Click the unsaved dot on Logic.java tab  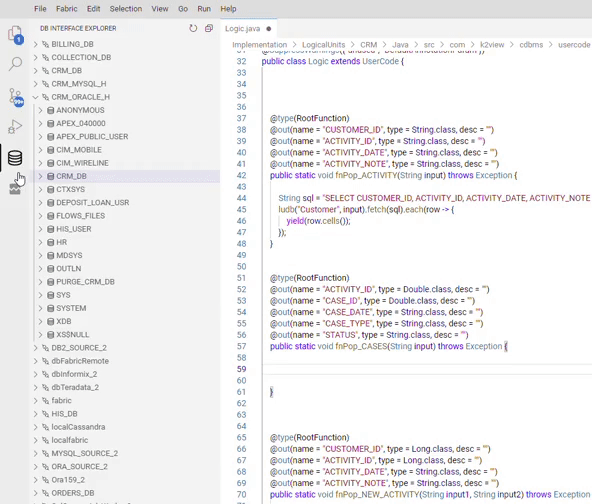(x=268, y=29)
